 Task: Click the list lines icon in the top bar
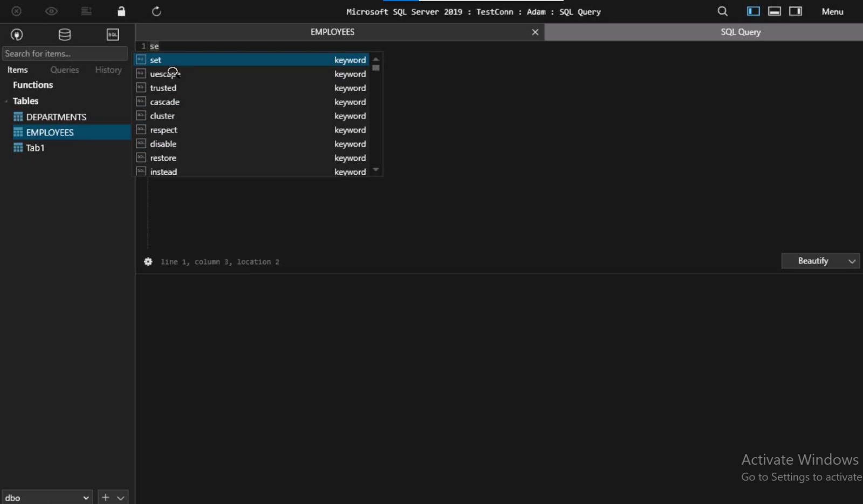(x=86, y=11)
